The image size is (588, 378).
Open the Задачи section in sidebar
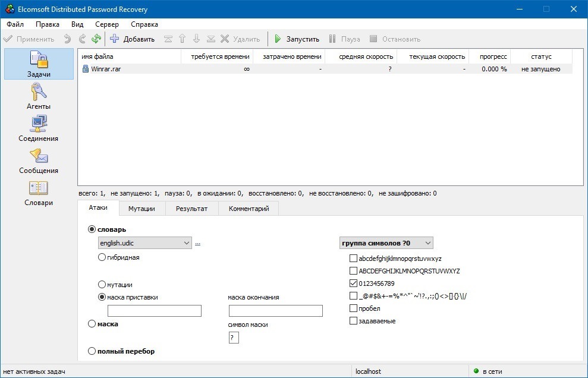39,64
